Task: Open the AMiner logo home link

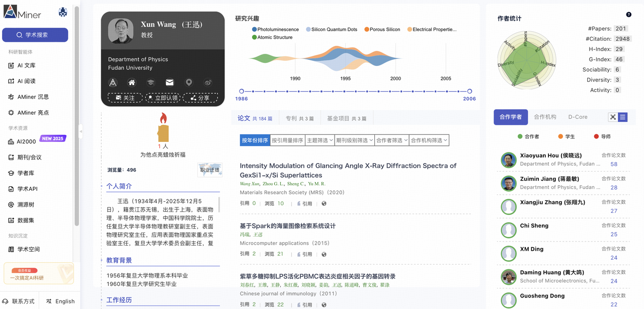Action: tap(22, 13)
